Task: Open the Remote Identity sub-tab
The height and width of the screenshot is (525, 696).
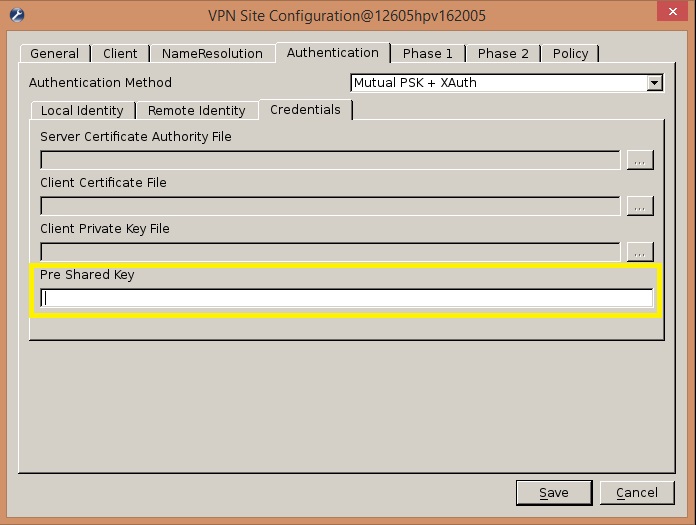Action: coord(196,111)
